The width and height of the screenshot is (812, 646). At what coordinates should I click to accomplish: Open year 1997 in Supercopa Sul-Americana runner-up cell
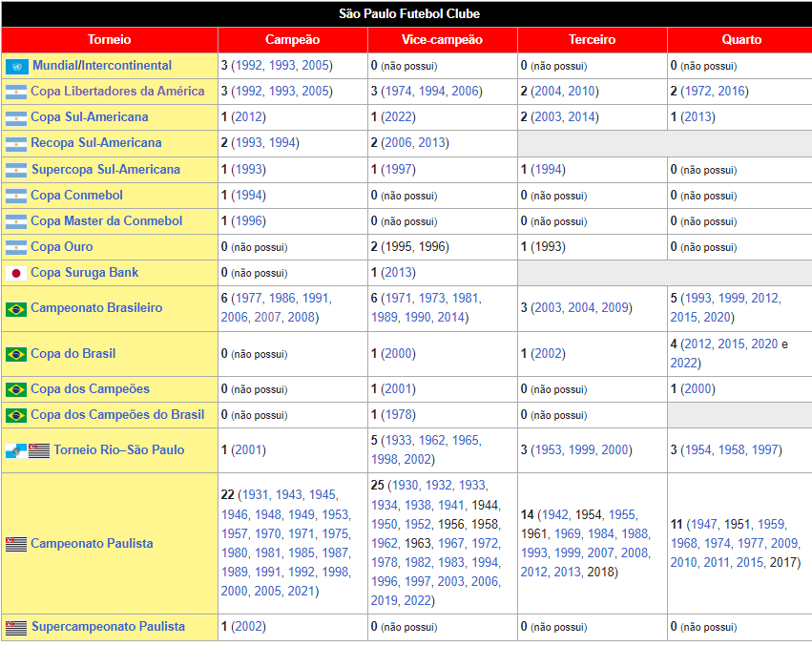(397, 170)
